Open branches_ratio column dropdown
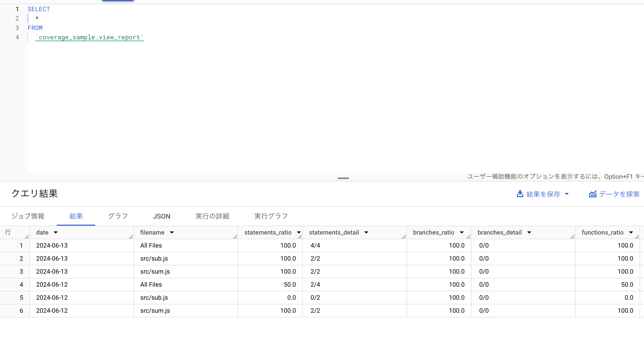This screenshot has width=644, height=344. click(x=462, y=232)
